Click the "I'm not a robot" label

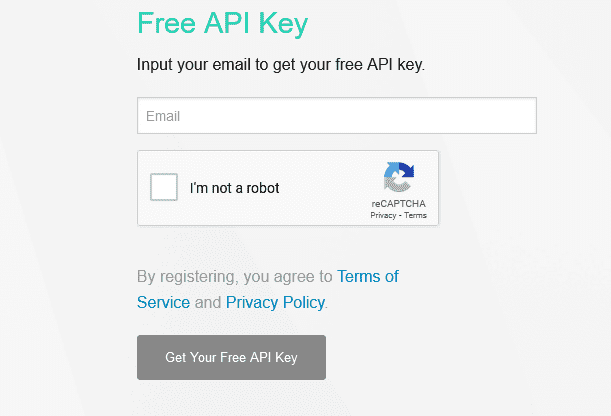[235, 188]
